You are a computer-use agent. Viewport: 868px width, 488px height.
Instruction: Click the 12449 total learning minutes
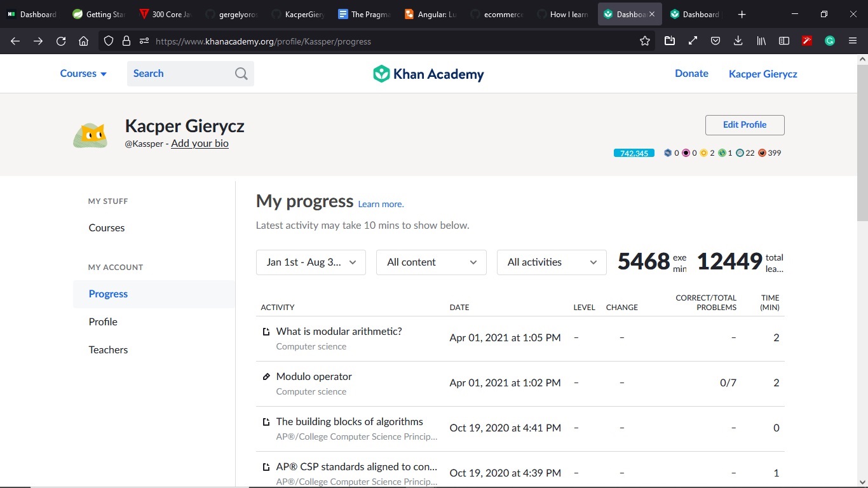[x=729, y=262]
